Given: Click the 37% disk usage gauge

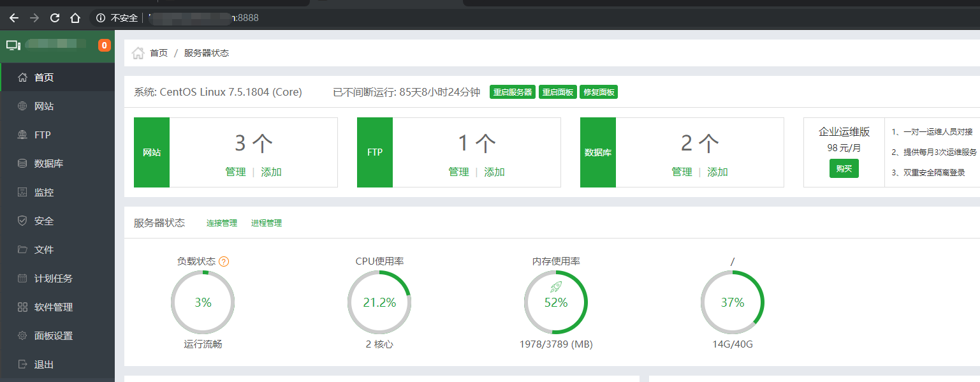Looking at the screenshot, I should point(733,302).
